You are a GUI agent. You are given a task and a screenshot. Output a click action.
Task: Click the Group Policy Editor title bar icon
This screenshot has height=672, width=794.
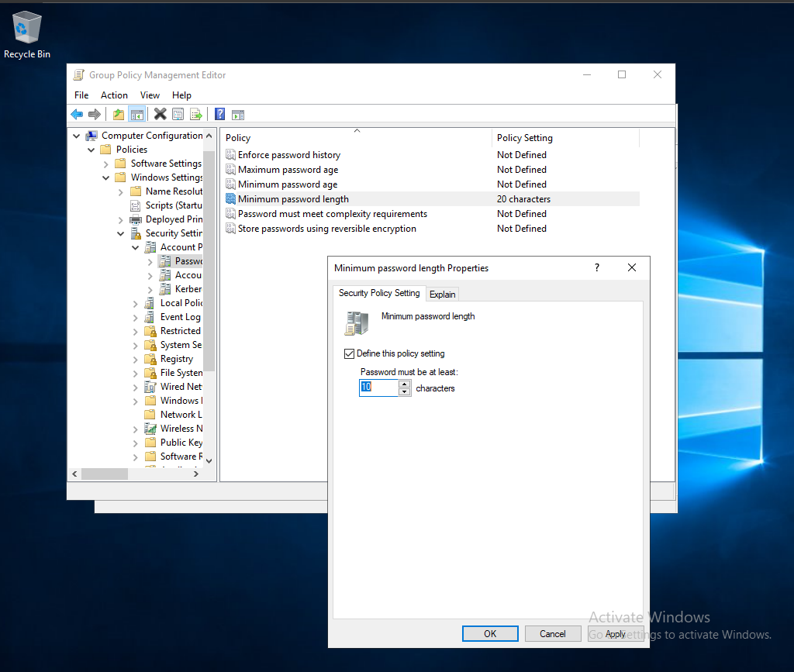tap(78, 75)
